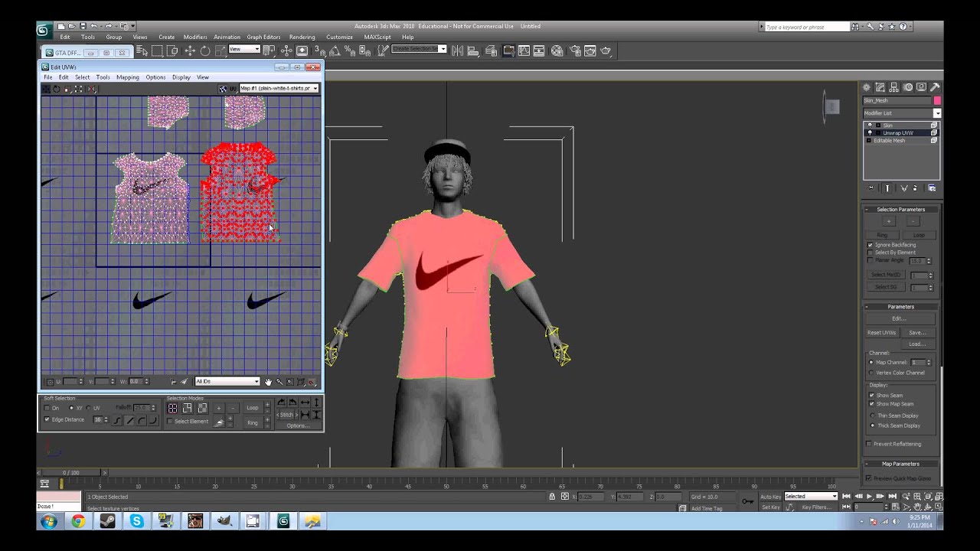Viewport: 980px width, 551px height.
Task: Collapse the Selection Parameters rollout
Action: click(x=900, y=209)
